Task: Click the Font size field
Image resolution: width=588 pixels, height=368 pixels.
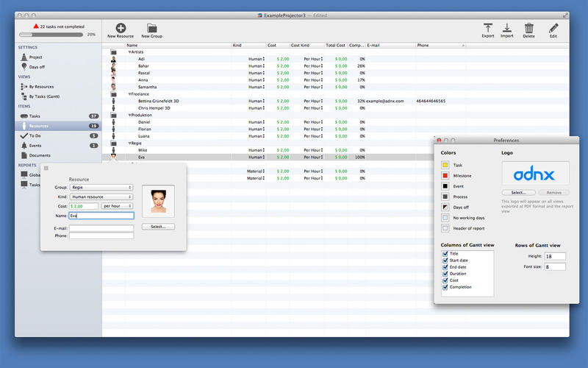Action: (x=555, y=267)
